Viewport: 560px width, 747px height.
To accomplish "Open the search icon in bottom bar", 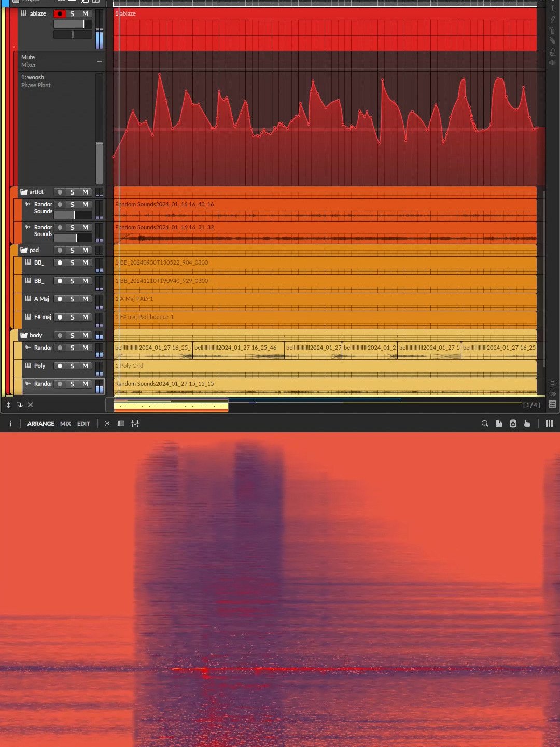I will (485, 424).
